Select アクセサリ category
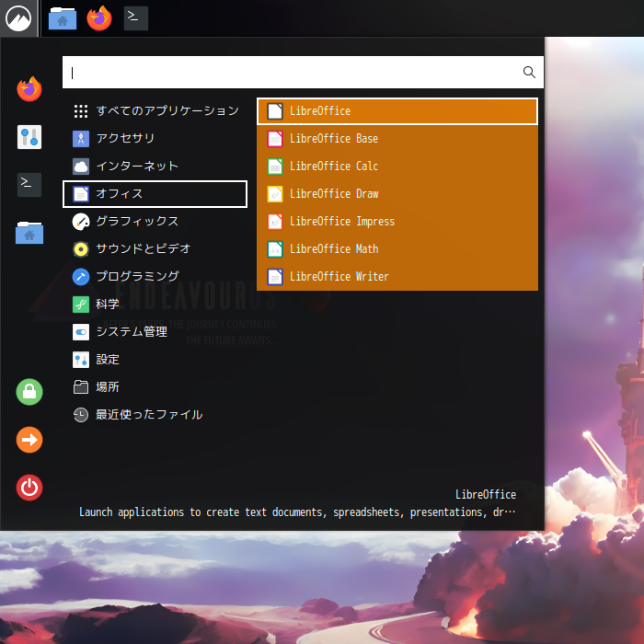 155,139
